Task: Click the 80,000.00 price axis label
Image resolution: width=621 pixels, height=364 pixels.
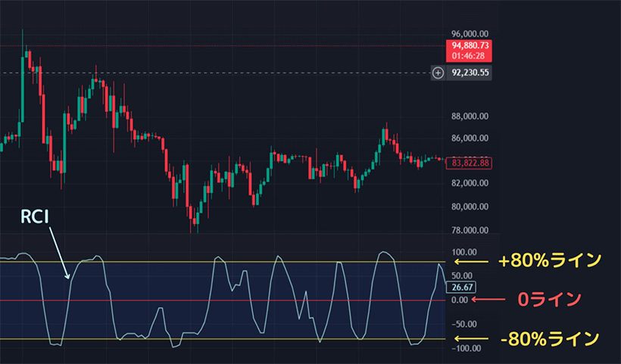Action: pos(470,207)
